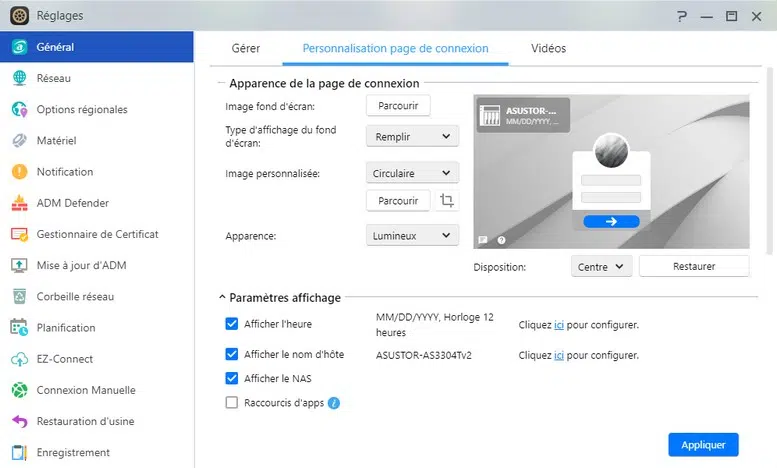777x468 pixels.
Task: Open the Restauration d'usine arrow icon
Action: point(19,421)
